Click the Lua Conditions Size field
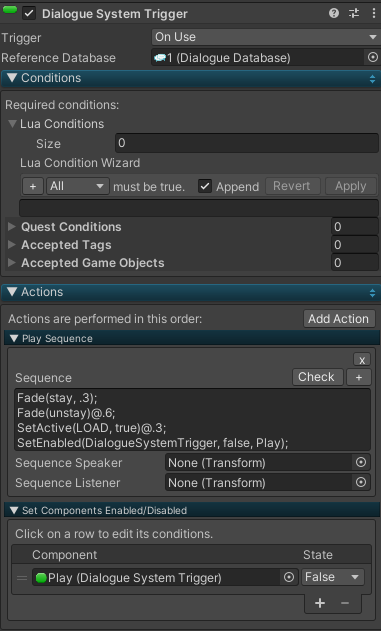This screenshot has height=631, width=381. point(247,143)
